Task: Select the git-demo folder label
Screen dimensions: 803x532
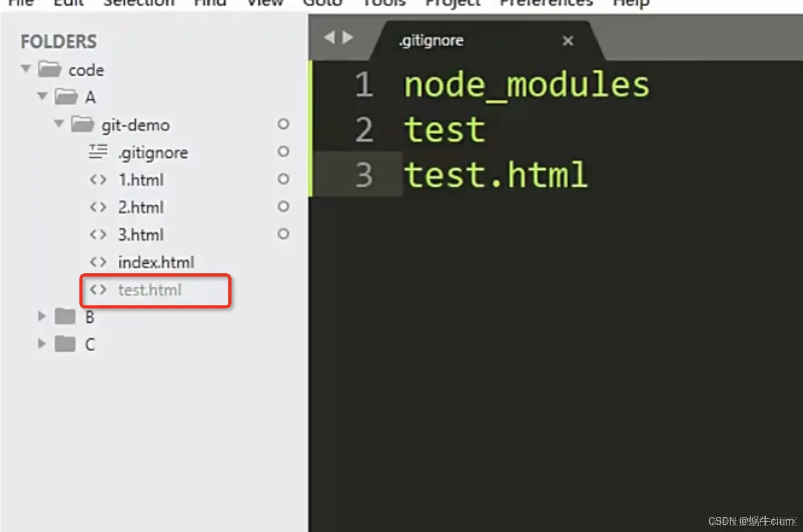Action: click(135, 125)
